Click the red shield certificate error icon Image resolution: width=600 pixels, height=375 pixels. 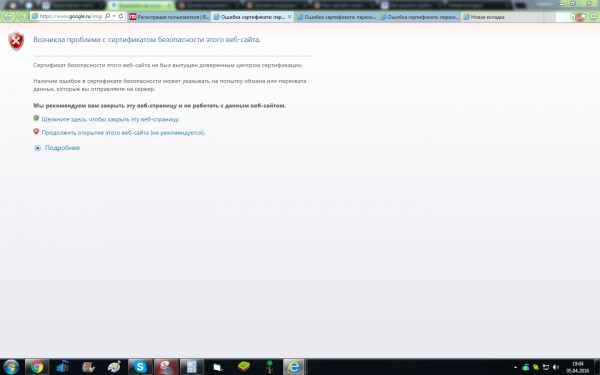tap(16, 41)
